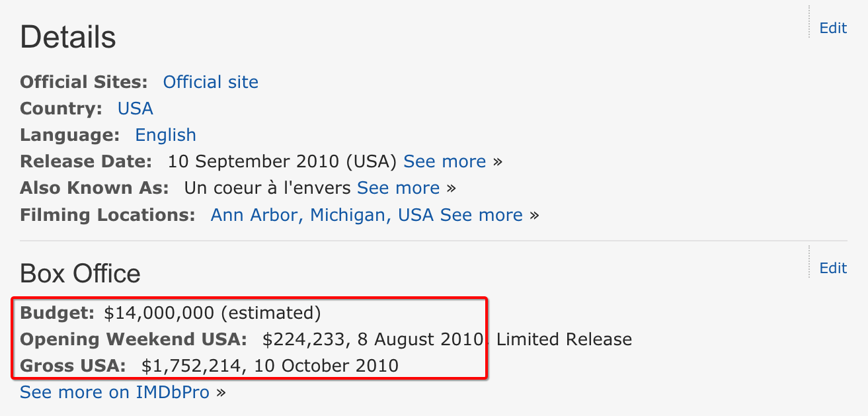868x416 pixels.
Task: Click Edit link beside Box Office heading
Action: [x=833, y=268]
